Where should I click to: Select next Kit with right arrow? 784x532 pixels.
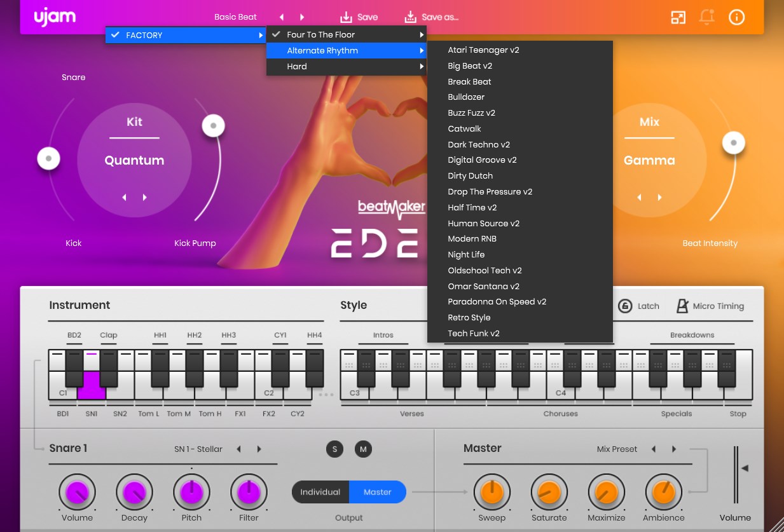145,198
